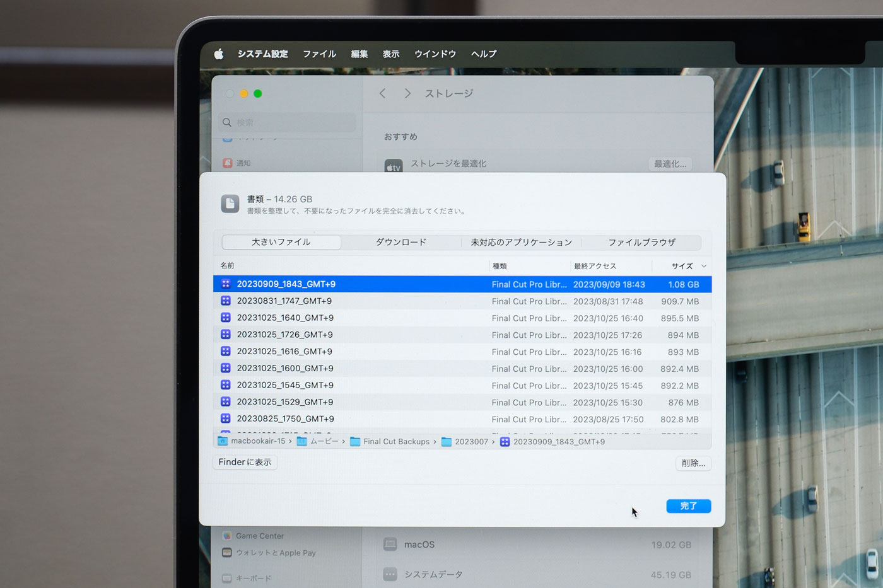Screen dimensions: 883x588
Task: Click the 909.7 MB size cell
Action: (x=680, y=301)
